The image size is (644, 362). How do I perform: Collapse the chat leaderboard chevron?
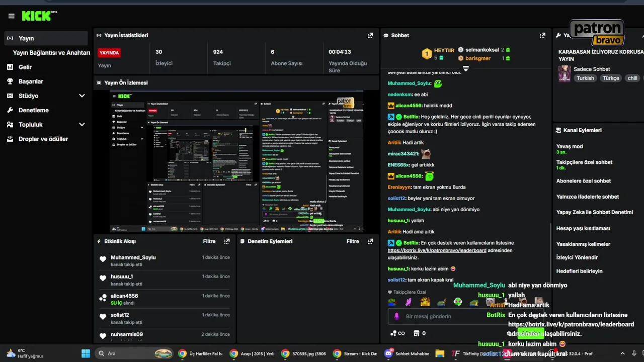pos(465,68)
